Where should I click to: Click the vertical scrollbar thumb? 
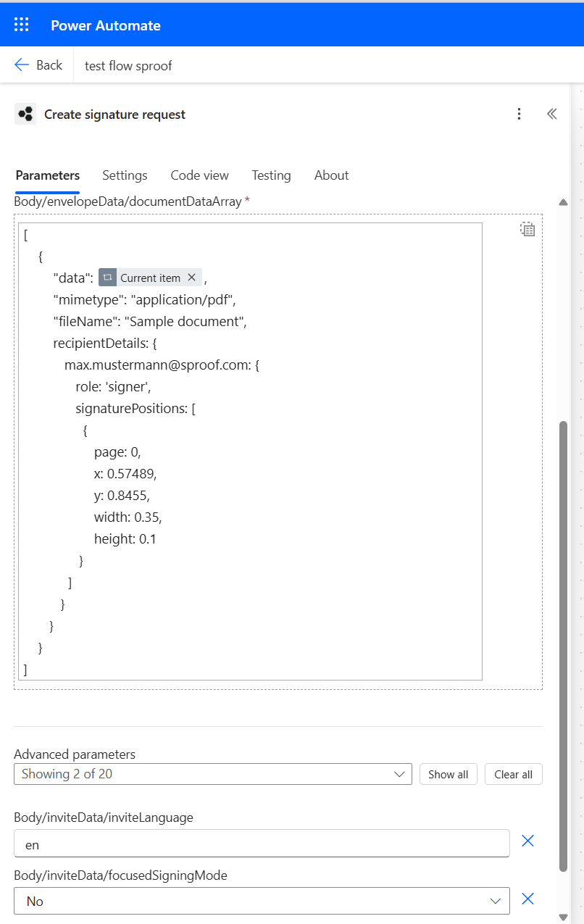[564, 646]
